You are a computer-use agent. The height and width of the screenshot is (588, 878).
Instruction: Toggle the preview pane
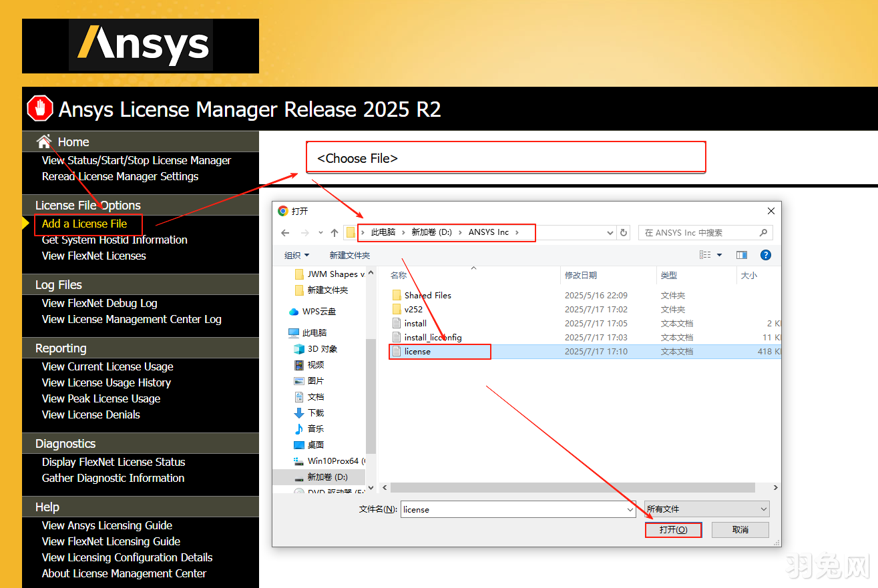[x=742, y=254]
